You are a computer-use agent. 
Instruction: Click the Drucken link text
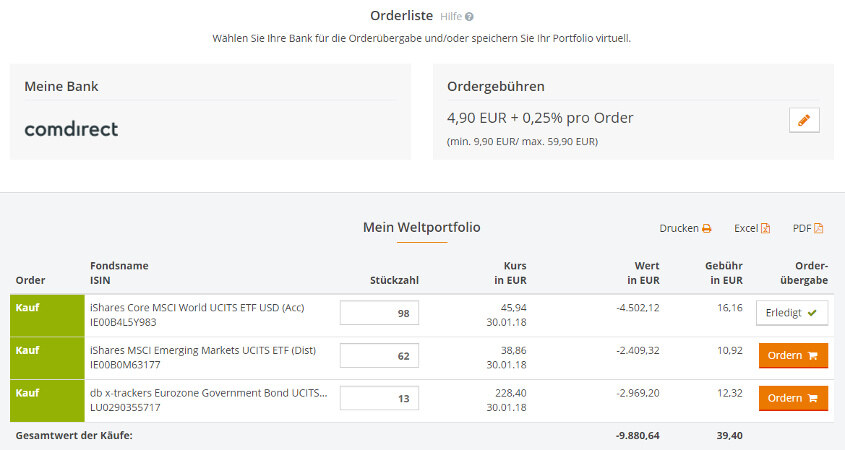[679, 229]
